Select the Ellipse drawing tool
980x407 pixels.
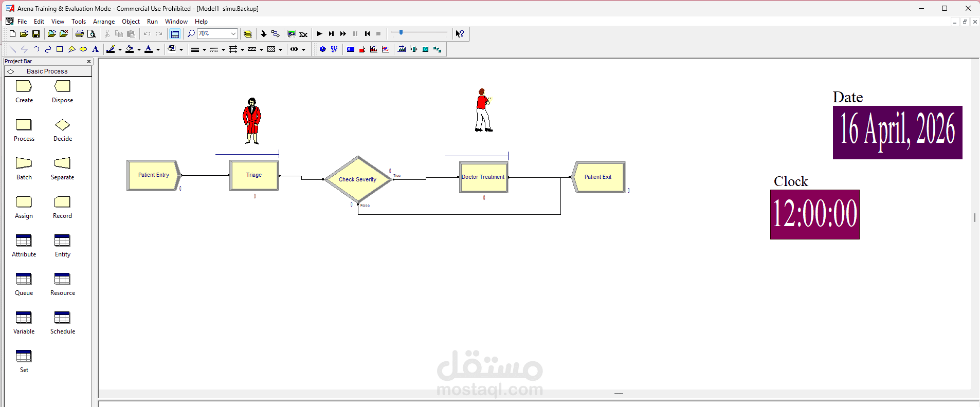point(83,49)
